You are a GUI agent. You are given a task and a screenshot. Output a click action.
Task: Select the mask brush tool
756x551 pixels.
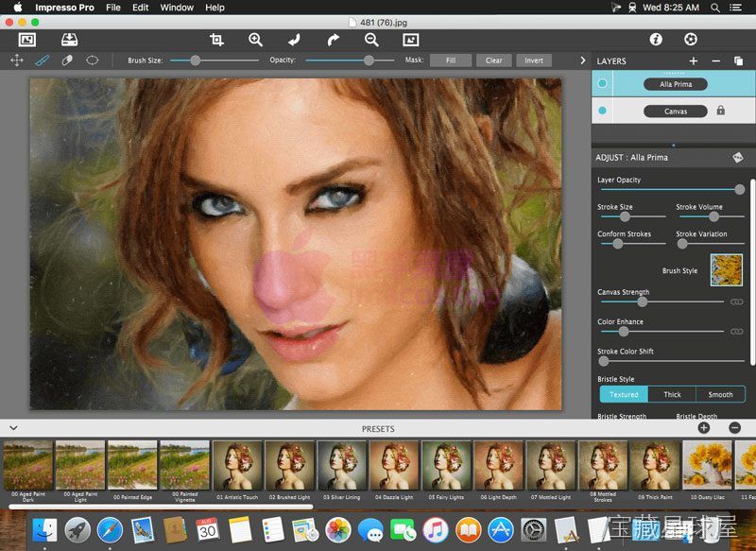pos(42,60)
